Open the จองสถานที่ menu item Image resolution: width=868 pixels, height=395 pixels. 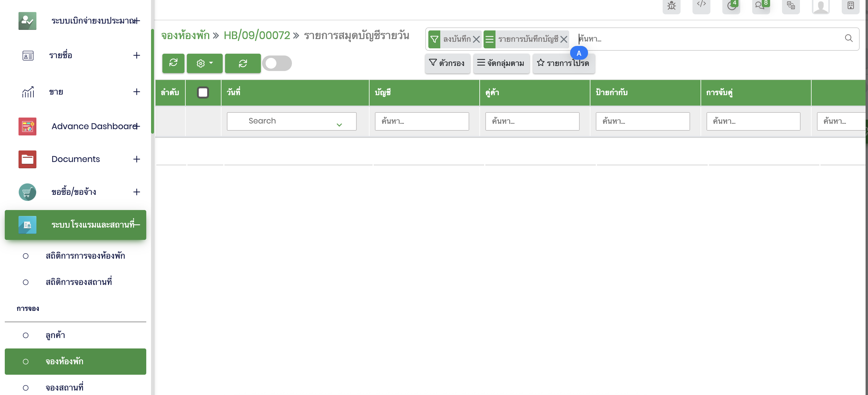click(64, 388)
